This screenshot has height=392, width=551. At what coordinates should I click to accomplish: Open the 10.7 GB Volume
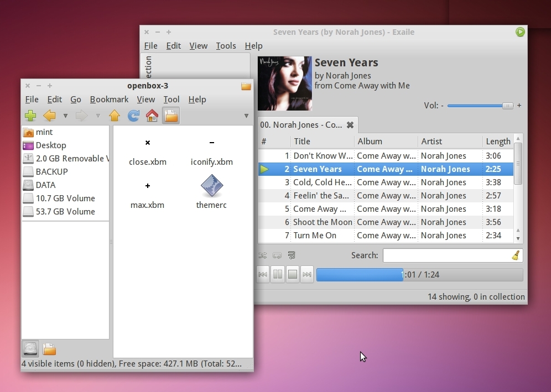pyautogui.click(x=65, y=198)
